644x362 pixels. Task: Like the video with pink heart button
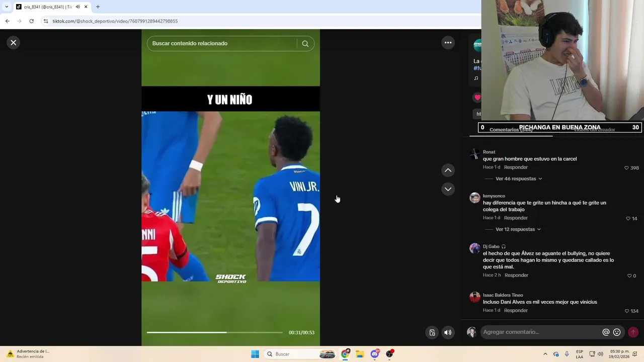point(477,98)
